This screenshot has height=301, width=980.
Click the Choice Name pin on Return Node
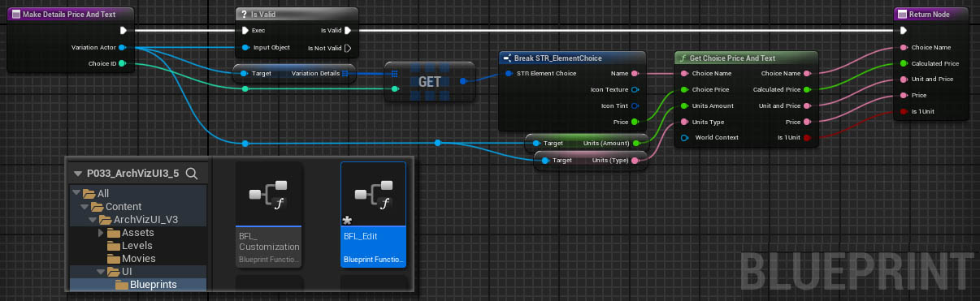pyautogui.click(x=904, y=47)
